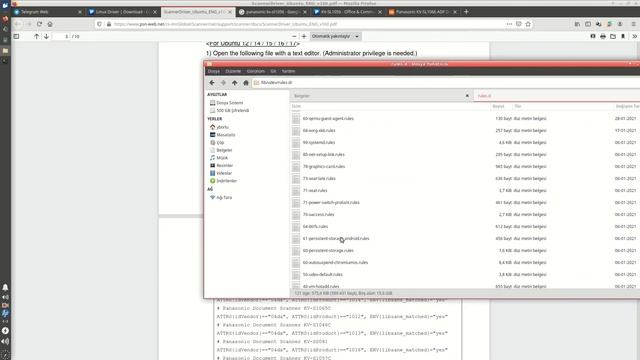Open Resimler in sidebar places
Viewport: 640px width, 360px height.
click(221, 165)
